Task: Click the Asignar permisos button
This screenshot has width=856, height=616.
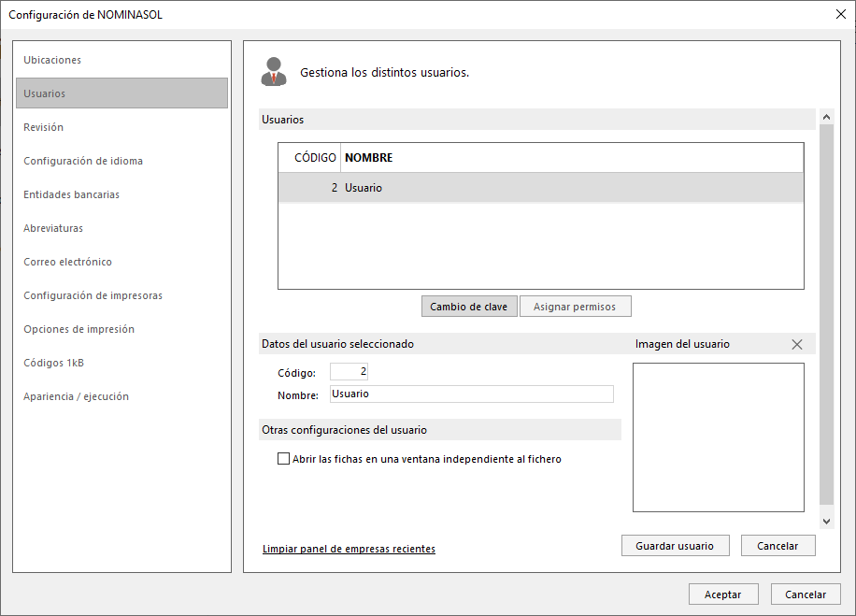Action: [575, 307]
